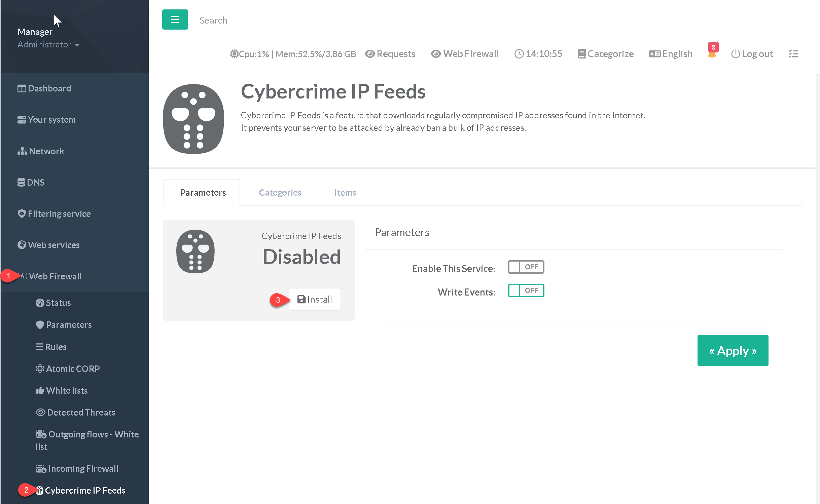Image resolution: width=820 pixels, height=504 pixels.
Task: Open the notifications bell icon
Action: (712, 54)
